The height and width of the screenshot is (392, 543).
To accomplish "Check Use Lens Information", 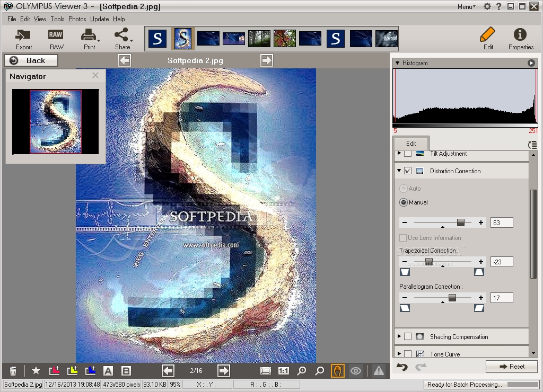I will [x=403, y=238].
